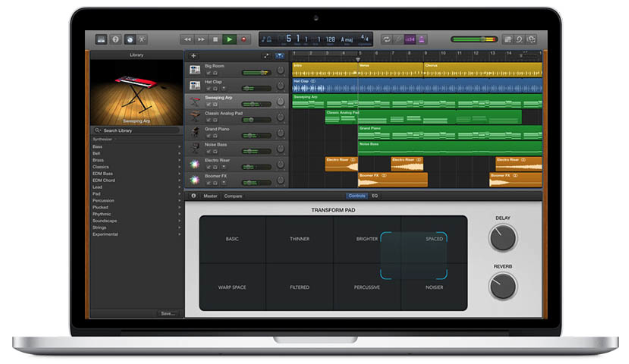Select the BASIC Transform Pad cell
The image size is (629, 364).
[232, 239]
